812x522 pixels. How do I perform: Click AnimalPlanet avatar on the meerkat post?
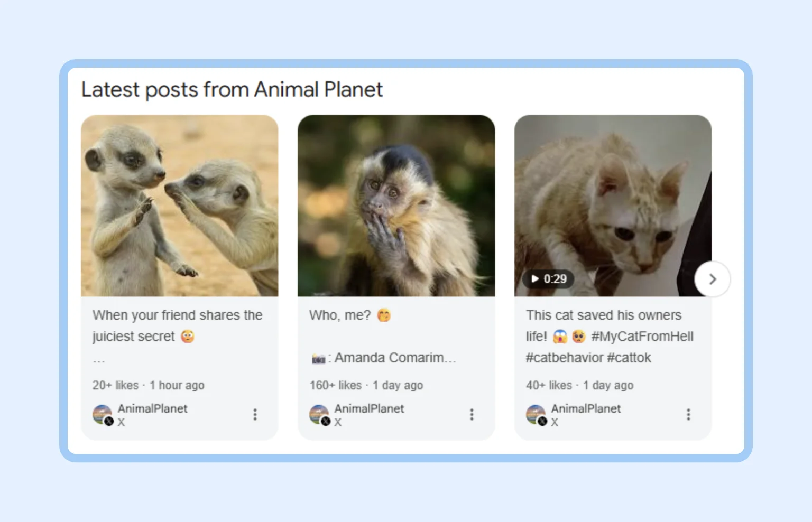click(x=103, y=415)
